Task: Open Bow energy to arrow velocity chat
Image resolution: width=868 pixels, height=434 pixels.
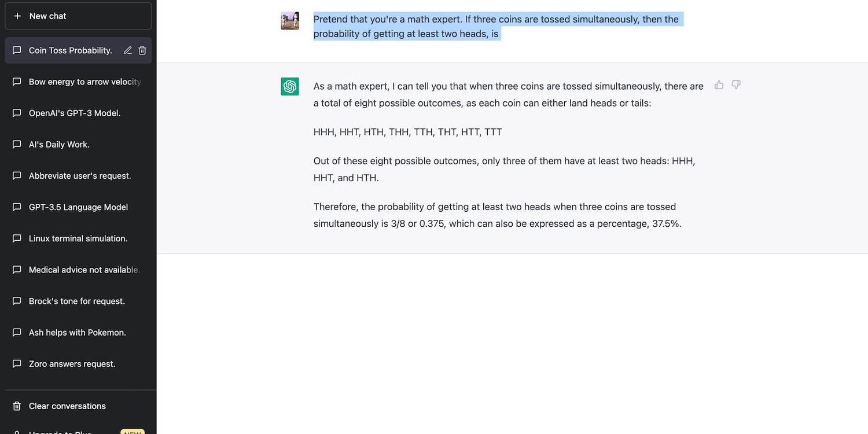Action: point(84,82)
